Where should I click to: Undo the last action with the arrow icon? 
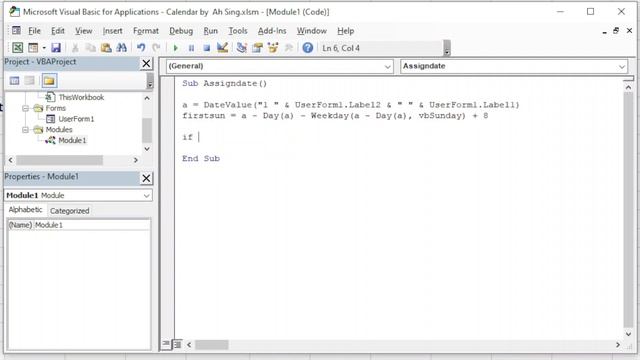141,48
